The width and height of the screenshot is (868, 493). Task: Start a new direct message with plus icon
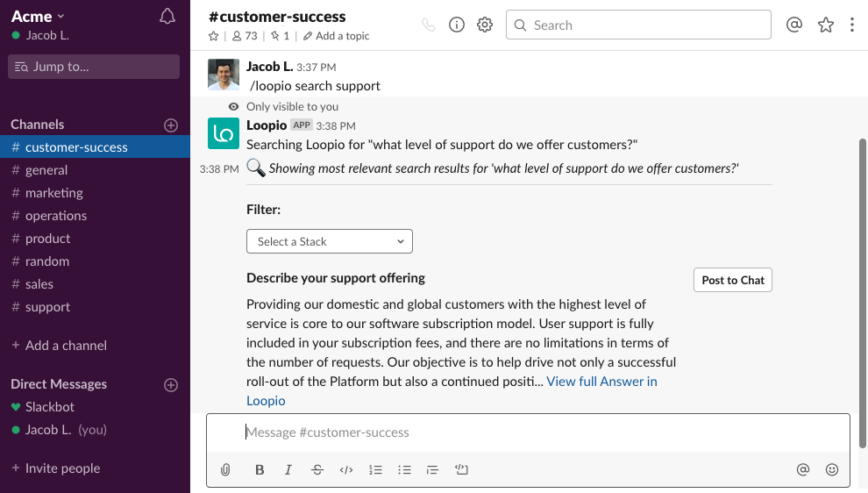point(171,385)
